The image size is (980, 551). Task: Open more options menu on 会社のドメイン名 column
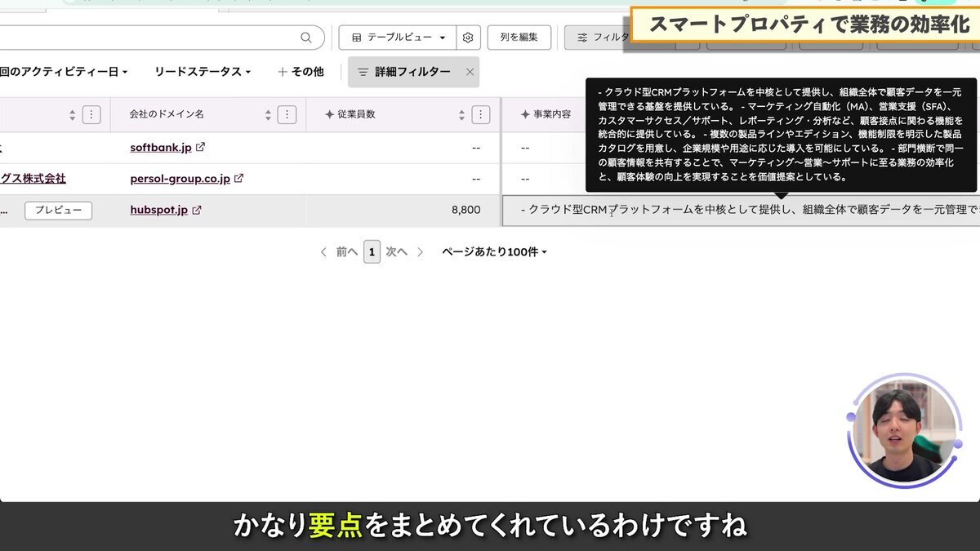(287, 114)
